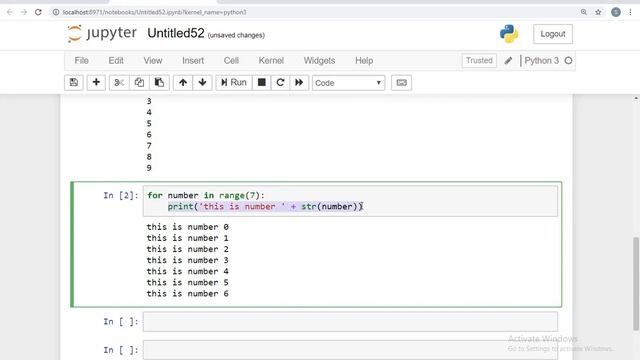640x360 pixels.
Task: Reload the page in the browser
Action: [38, 12]
